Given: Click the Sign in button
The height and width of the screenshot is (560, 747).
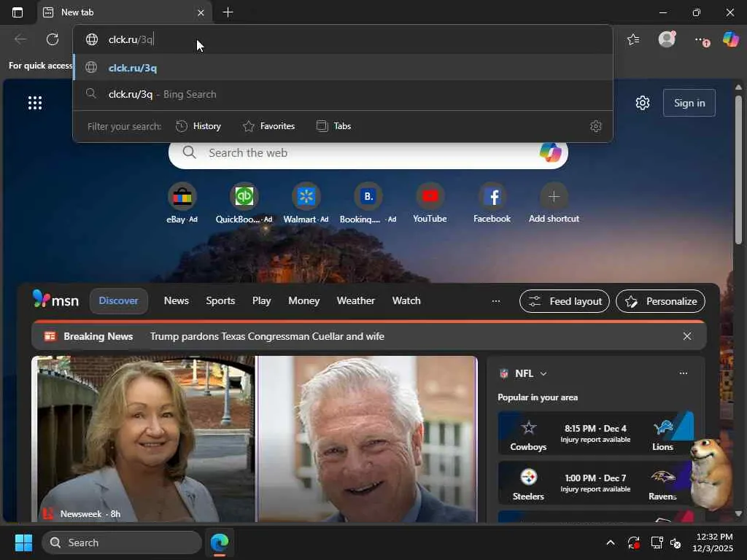Looking at the screenshot, I should click(689, 103).
